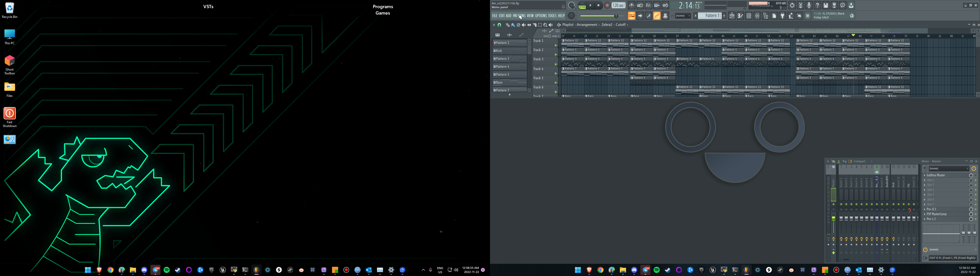Image resolution: width=980 pixels, height=276 pixels.
Task: Select Bass in the pattern picker
Action: (x=510, y=82)
